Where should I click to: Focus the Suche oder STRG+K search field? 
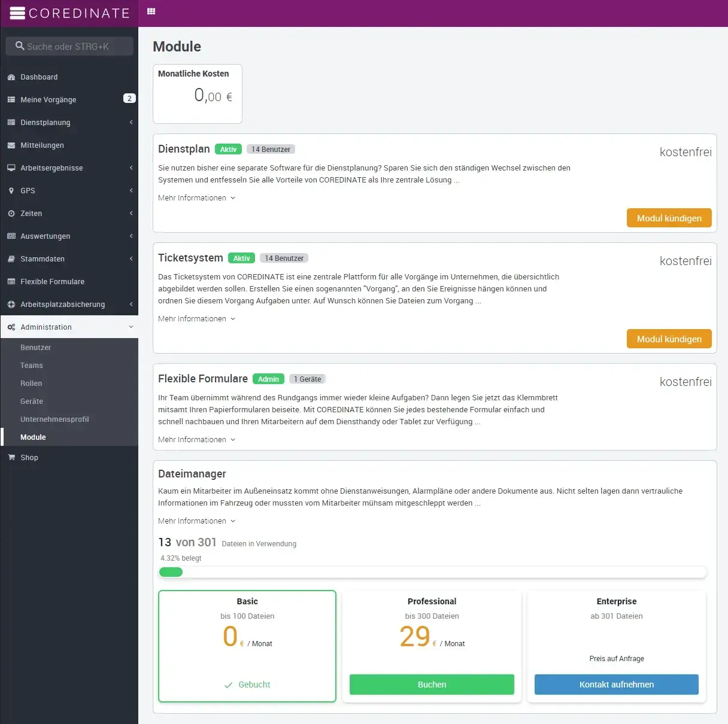click(69, 46)
